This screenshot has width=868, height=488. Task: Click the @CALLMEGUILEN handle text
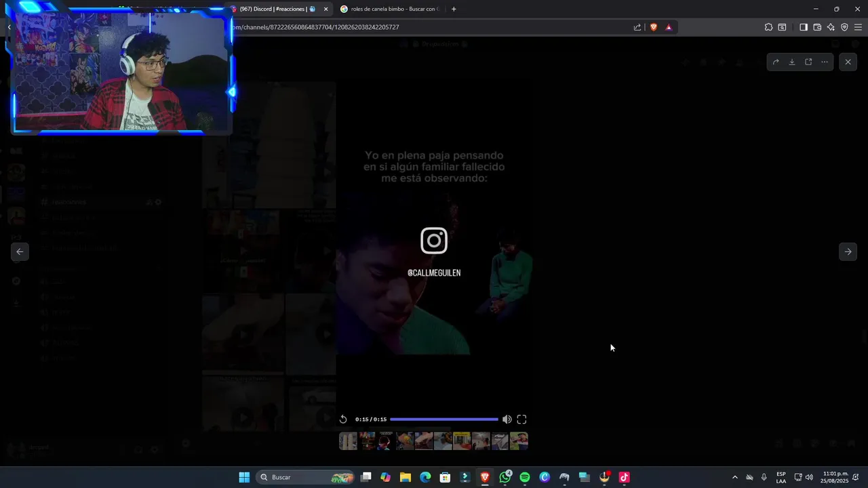pyautogui.click(x=434, y=272)
